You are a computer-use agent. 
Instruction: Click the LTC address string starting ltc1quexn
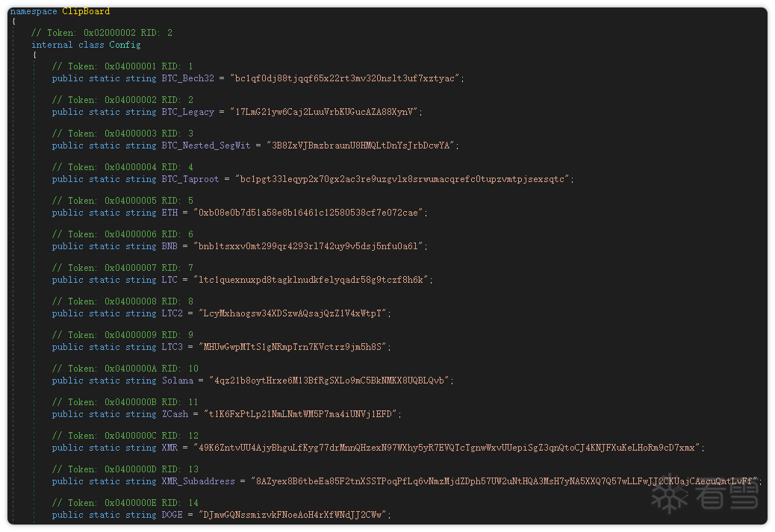(311, 280)
